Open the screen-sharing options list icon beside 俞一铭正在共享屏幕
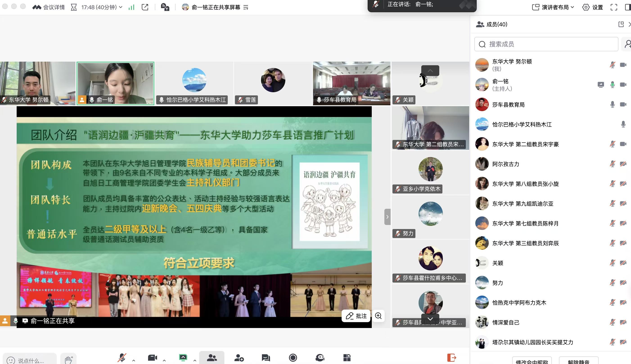631x364 pixels. coord(246,7)
